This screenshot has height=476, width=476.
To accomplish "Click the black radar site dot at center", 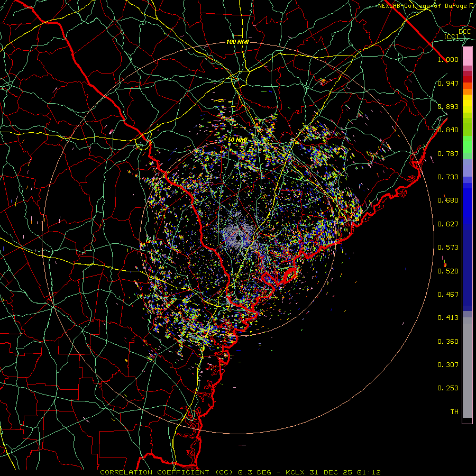I will click(x=239, y=237).
